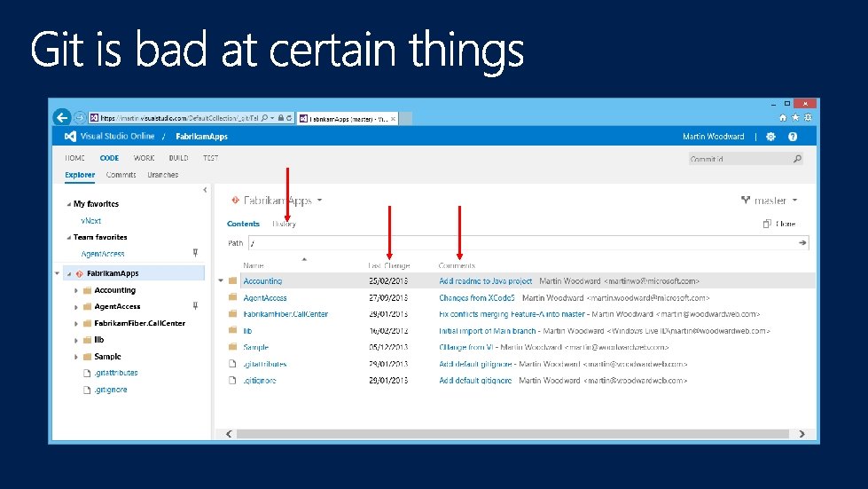Click Accounting folder icon in contents list

pyautogui.click(x=233, y=280)
